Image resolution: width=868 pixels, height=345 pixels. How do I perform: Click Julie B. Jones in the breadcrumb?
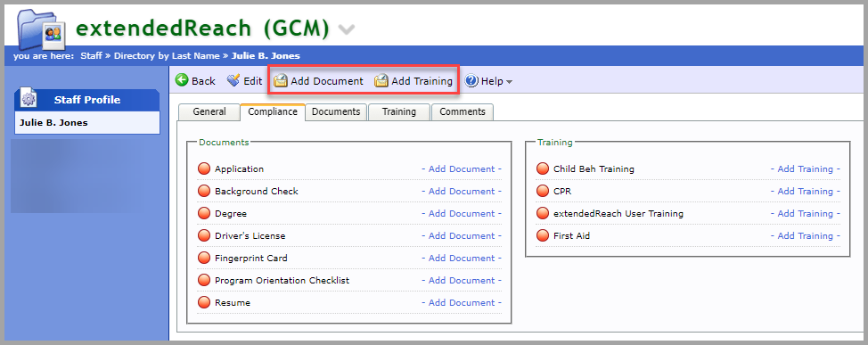coord(266,55)
